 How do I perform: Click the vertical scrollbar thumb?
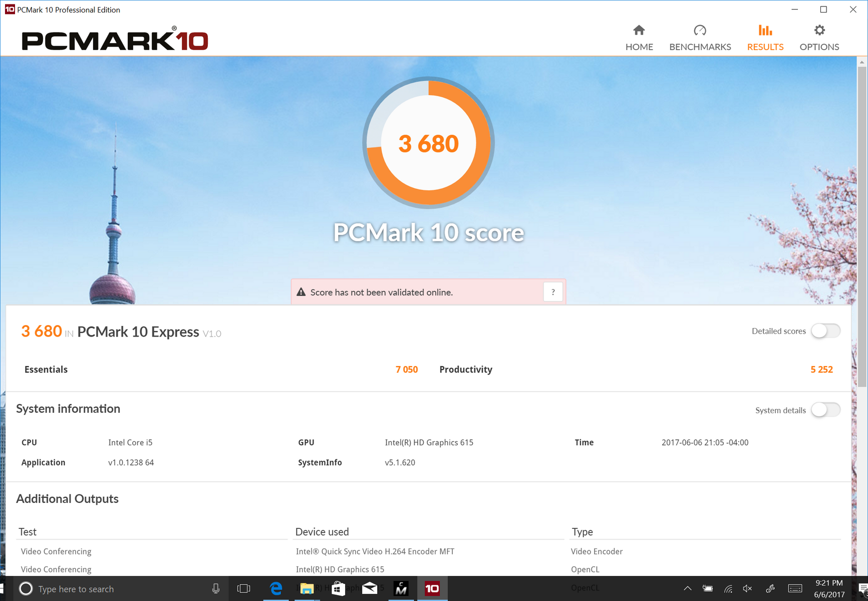[x=862, y=226]
